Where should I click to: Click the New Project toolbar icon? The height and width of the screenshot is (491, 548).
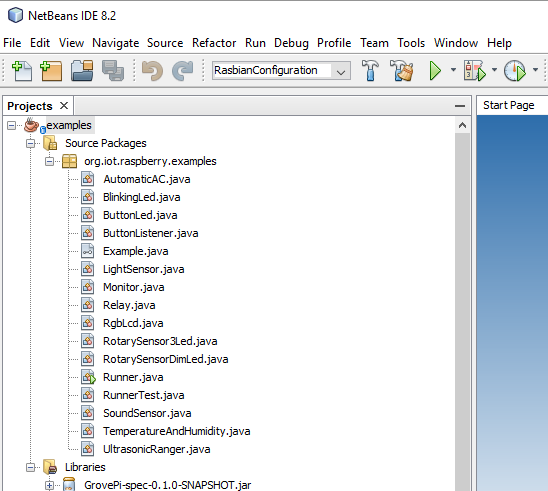(51, 71)
